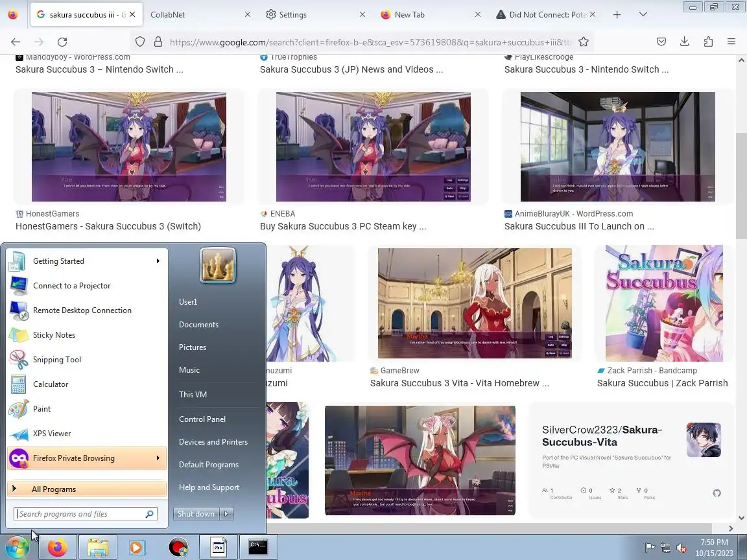The height and width of the screenshot is (560, 747).
Task: Close the Settings tab
Action: pos(362,15)
